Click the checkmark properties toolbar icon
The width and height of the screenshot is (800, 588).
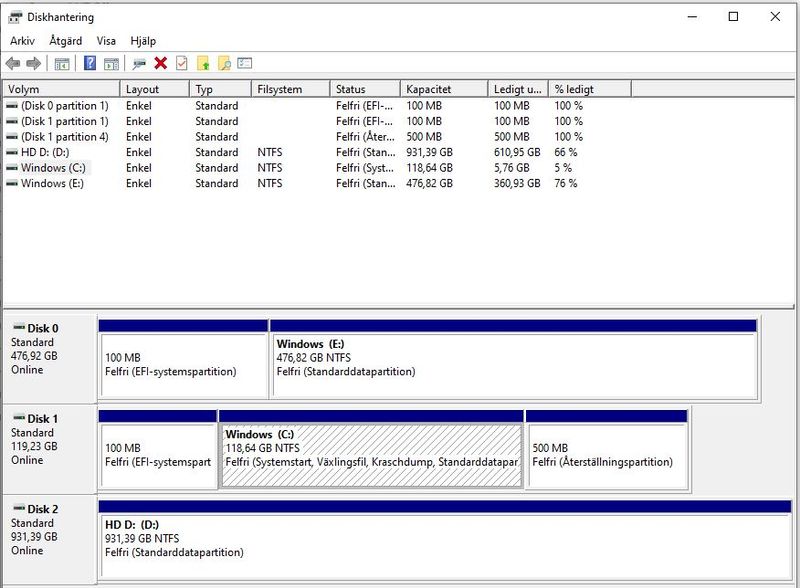182,63
